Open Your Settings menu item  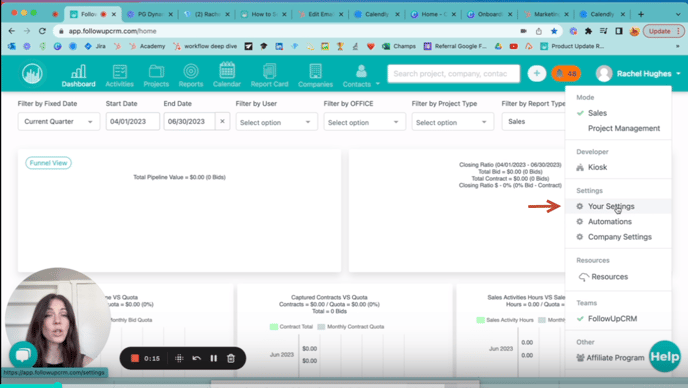point(618,206)
